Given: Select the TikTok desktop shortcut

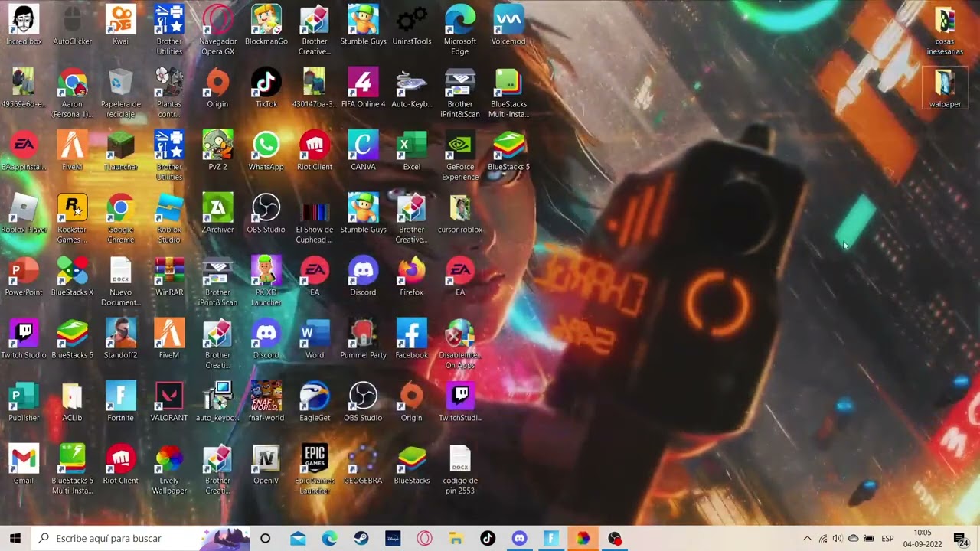Looking at the screenshot, I should pyautogui.click(x=266, y=88).
